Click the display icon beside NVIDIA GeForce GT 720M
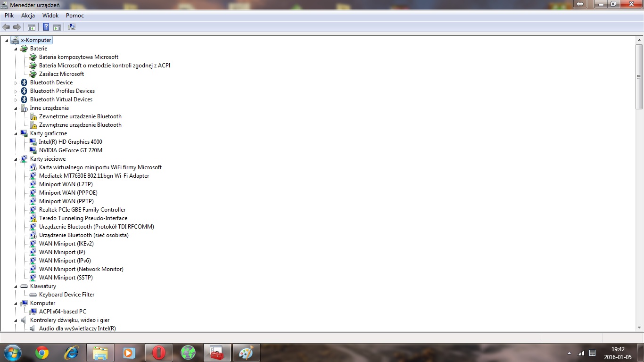Image resolution: width=644 pixels, height=362 pixels. [33, 150]
